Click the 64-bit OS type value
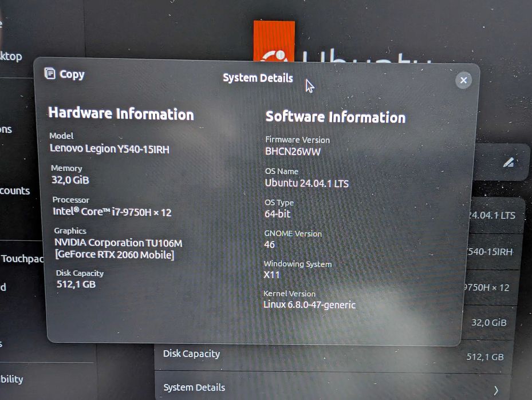 click(278, 214)
